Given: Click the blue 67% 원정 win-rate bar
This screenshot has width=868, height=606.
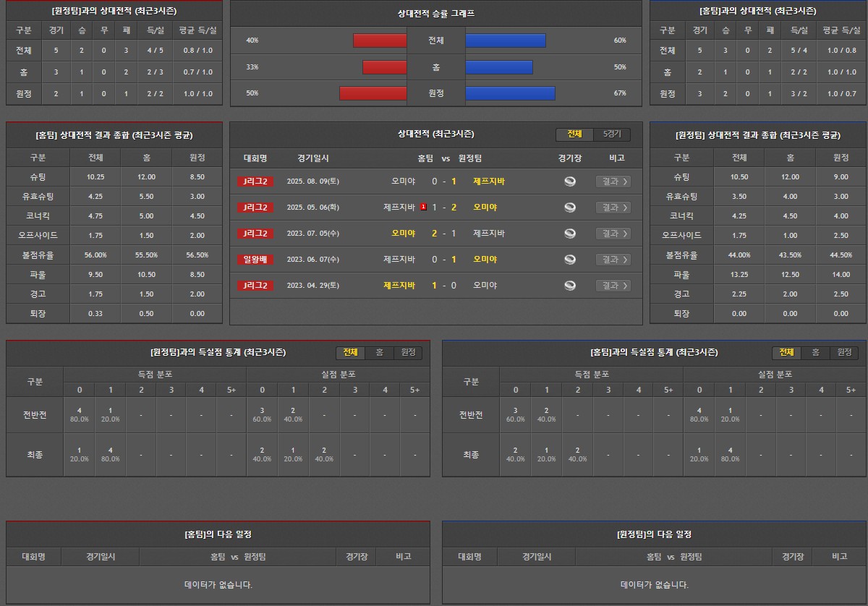Looking at the screenshot, I should pyautogui.click(x=510, y=93).
